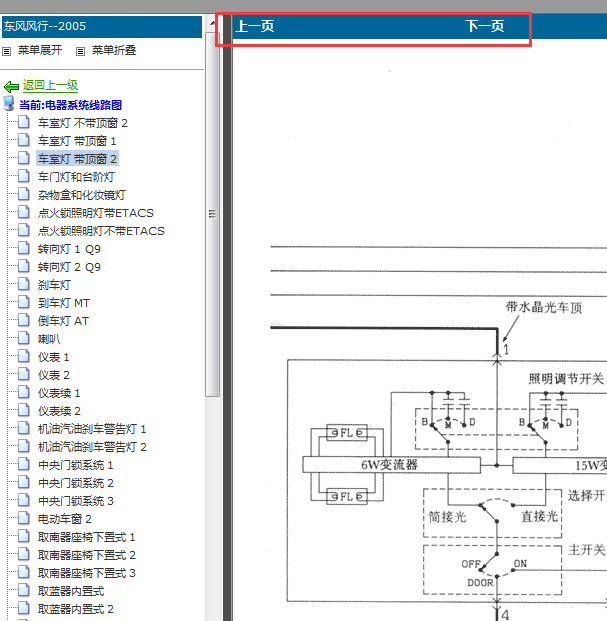Open 电动车窗 2 diagram
Image resolution: width=607 pixels, height=621 pixels.
pos(65,519)
